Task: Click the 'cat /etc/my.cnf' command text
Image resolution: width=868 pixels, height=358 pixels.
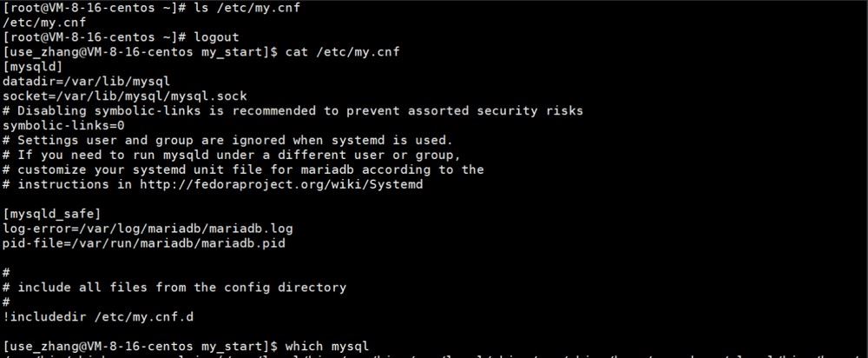Action: pyautogui.click(x=342, y=52)
